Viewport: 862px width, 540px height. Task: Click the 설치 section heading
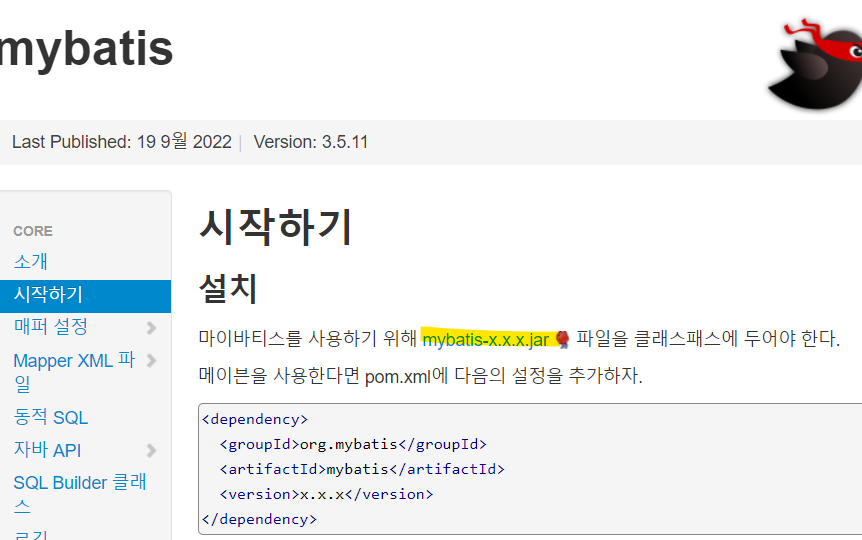coord(228,288)
